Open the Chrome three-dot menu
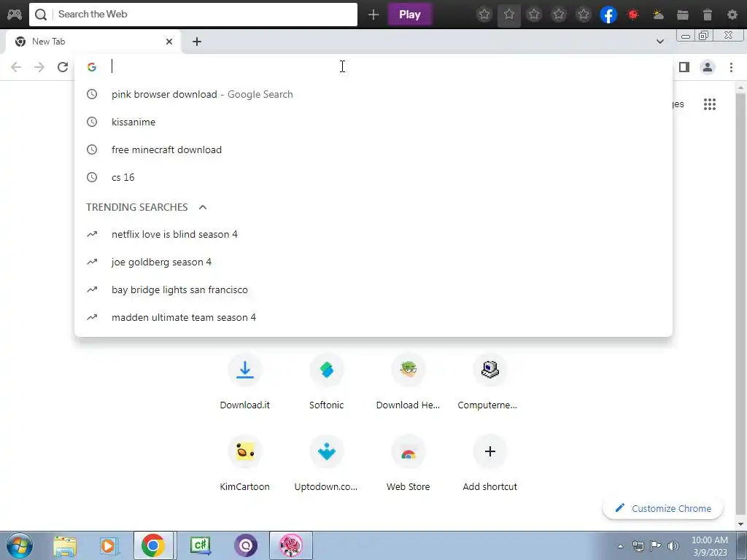The height and width of the screenshot is (560, 747). pos(731,67)
